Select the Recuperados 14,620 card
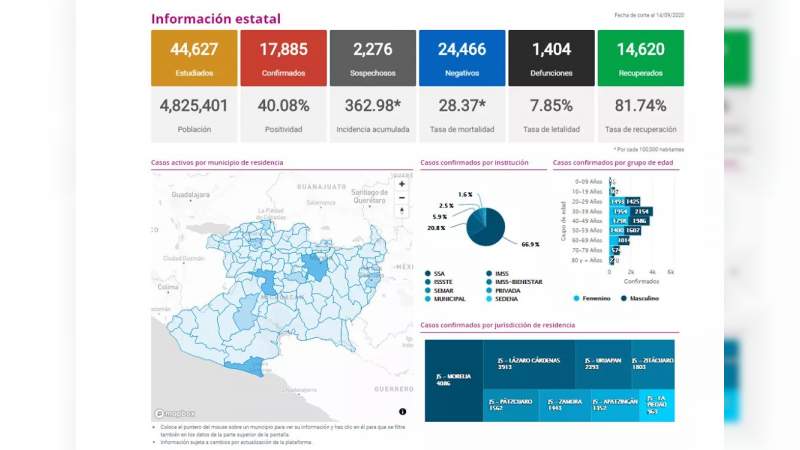800x450 pixels. click(x=641, y=58)
